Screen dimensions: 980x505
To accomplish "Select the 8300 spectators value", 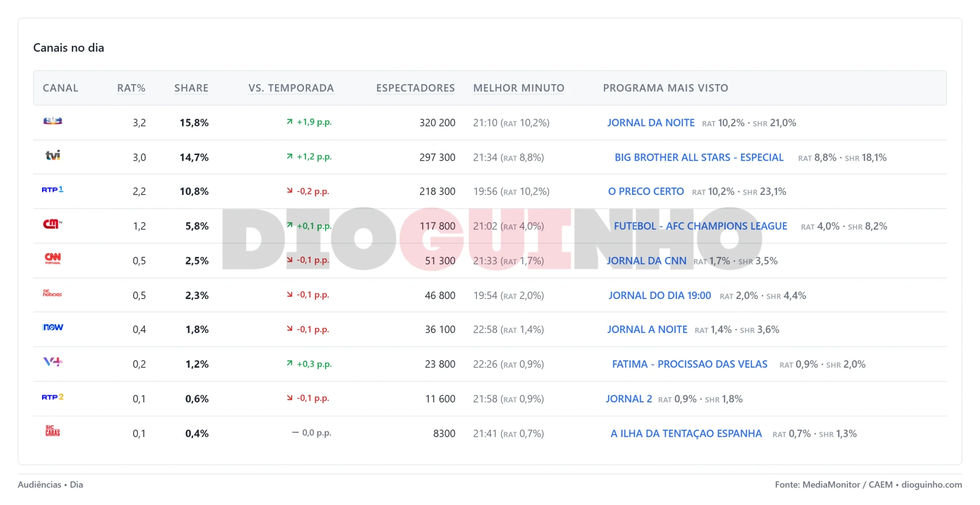I will pos(444,433).
